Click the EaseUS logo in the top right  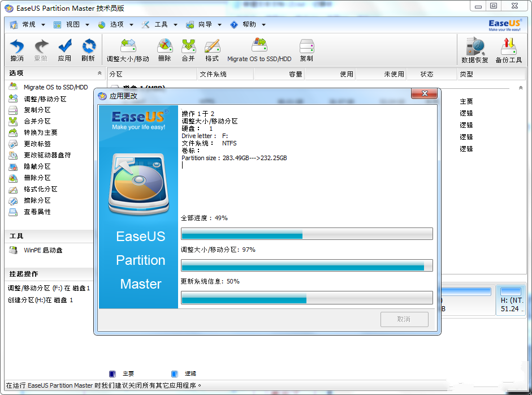coord(504,25)
